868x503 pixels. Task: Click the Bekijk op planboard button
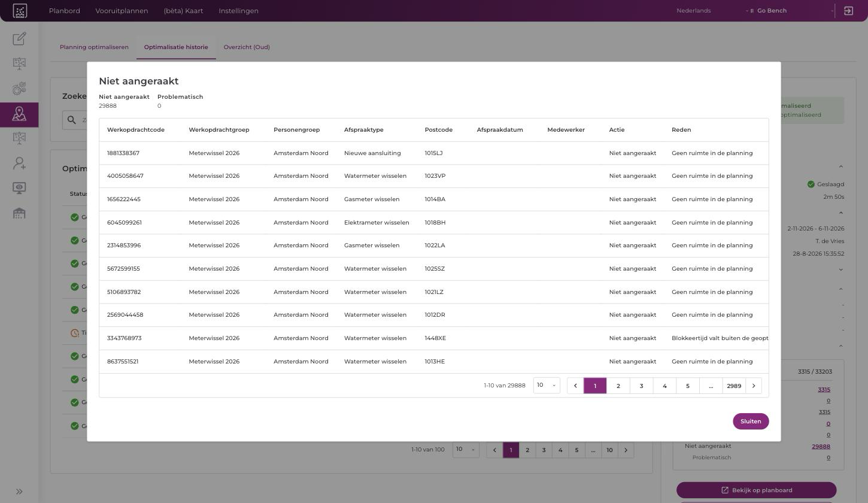coord(756,490)
